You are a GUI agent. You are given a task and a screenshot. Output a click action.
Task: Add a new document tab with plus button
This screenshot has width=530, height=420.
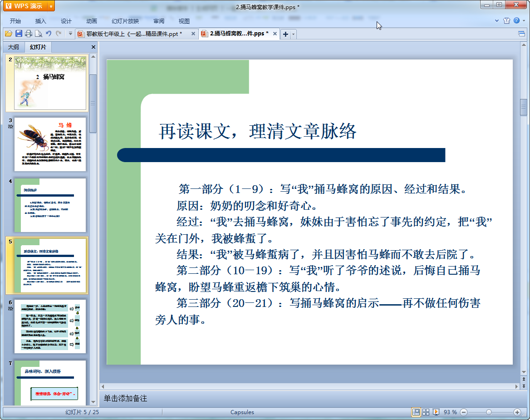point(285,34)
